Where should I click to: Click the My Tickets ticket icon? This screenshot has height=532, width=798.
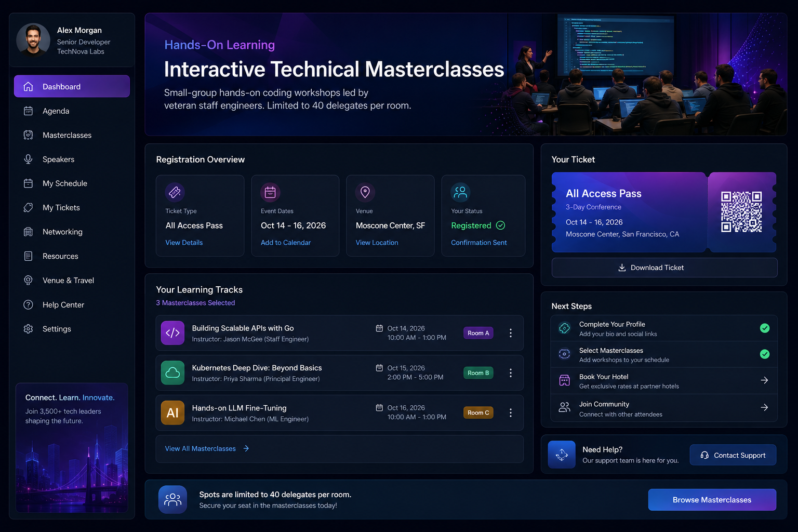(x=29, y=208)
